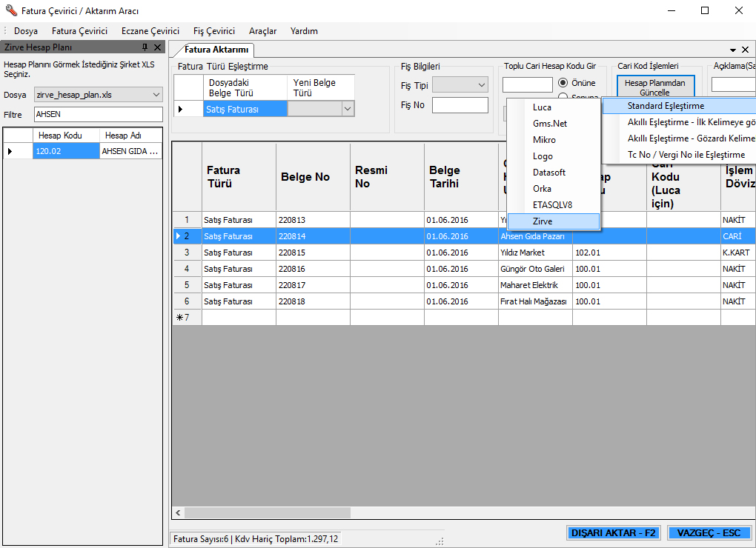Click the horizontal scrollbar thumb
The height and width of the screenshot is (548, 756).
click(268, 513)
